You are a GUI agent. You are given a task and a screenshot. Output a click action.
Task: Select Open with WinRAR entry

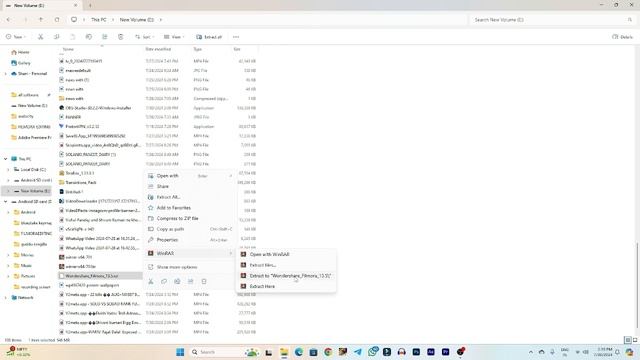[286, 254]
